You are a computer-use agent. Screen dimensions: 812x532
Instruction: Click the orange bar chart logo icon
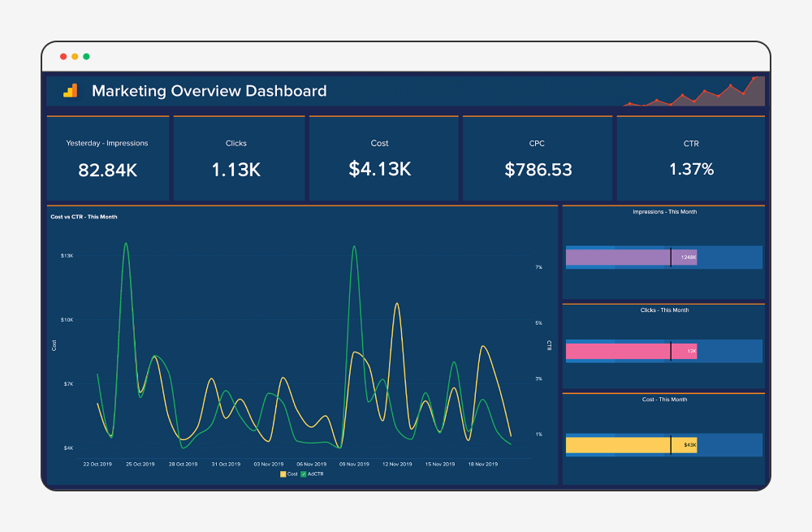coord(70,91)
